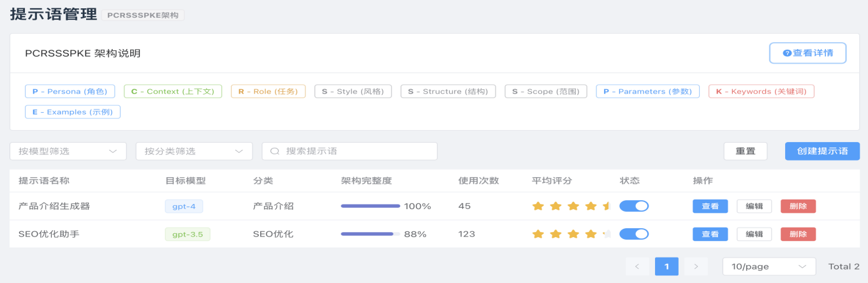Disable the status switch for 产品介绍生成器
Image resolution: width=868 pixels, height=283 pixels.
(x=633, y=206)
